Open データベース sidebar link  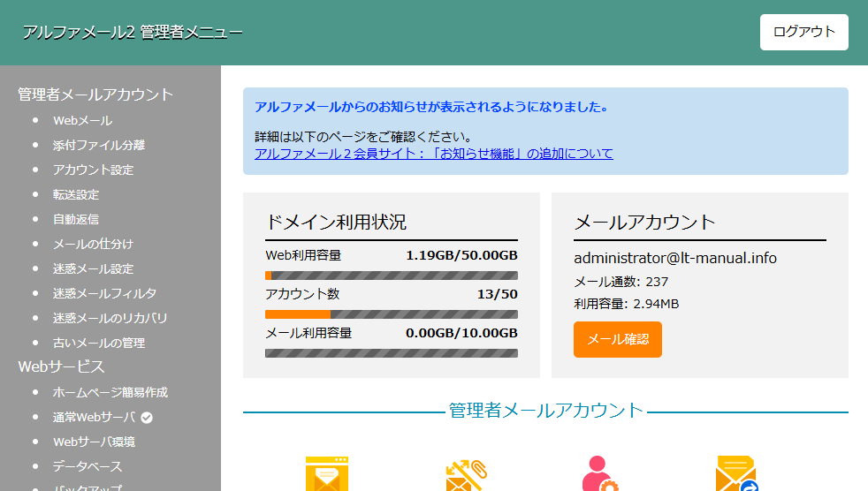tap(87, 466)
